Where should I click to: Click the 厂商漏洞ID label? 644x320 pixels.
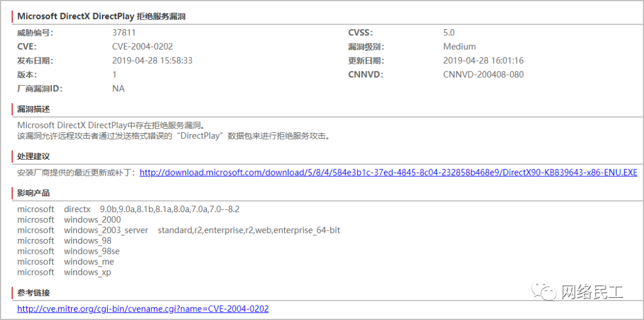point(40,89)
